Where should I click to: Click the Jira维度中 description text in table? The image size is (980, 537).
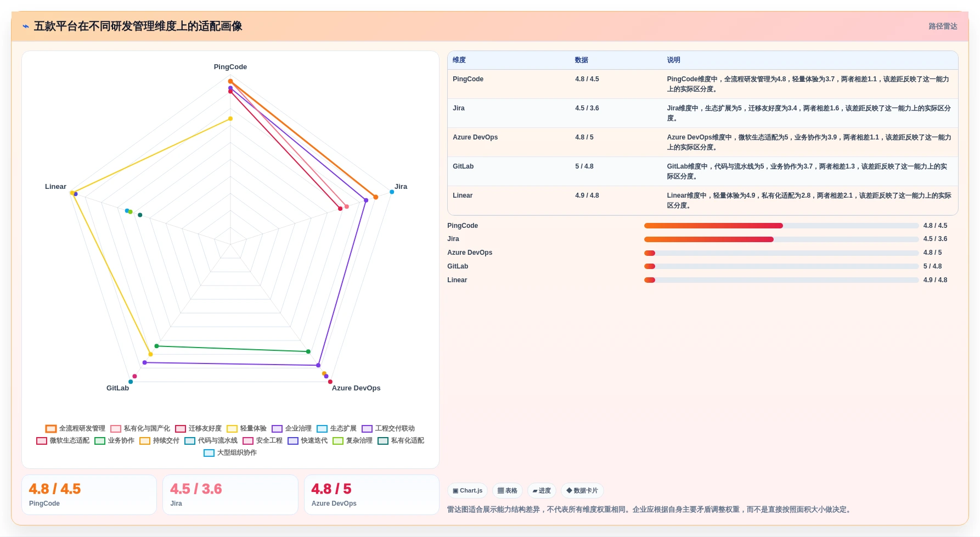(x=809, y=113)
